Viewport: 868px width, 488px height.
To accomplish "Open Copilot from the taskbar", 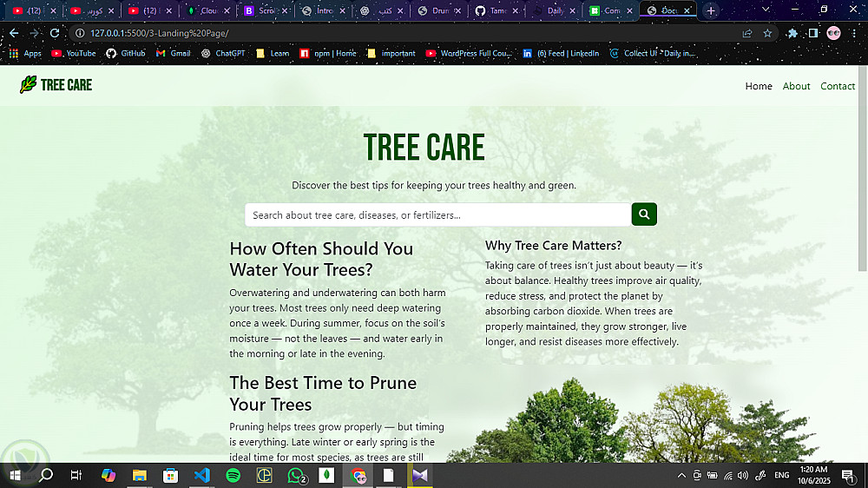I will (x=108, y=475).
